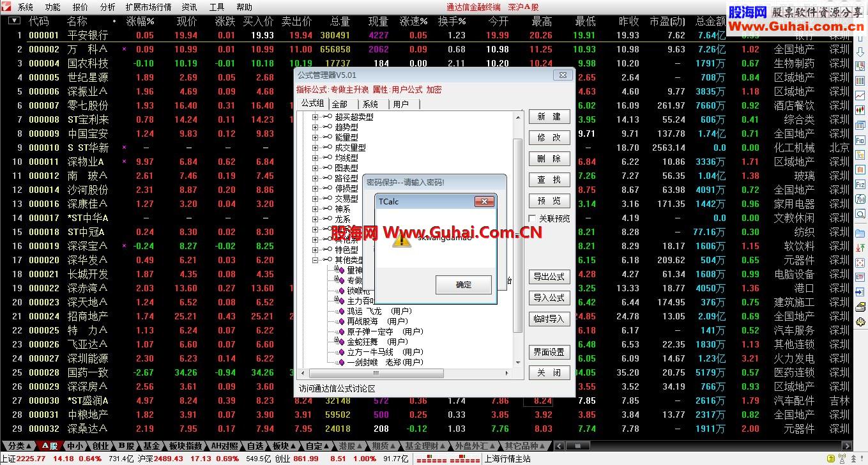Click the down arrow icon in right sidebar

point(860,52)
